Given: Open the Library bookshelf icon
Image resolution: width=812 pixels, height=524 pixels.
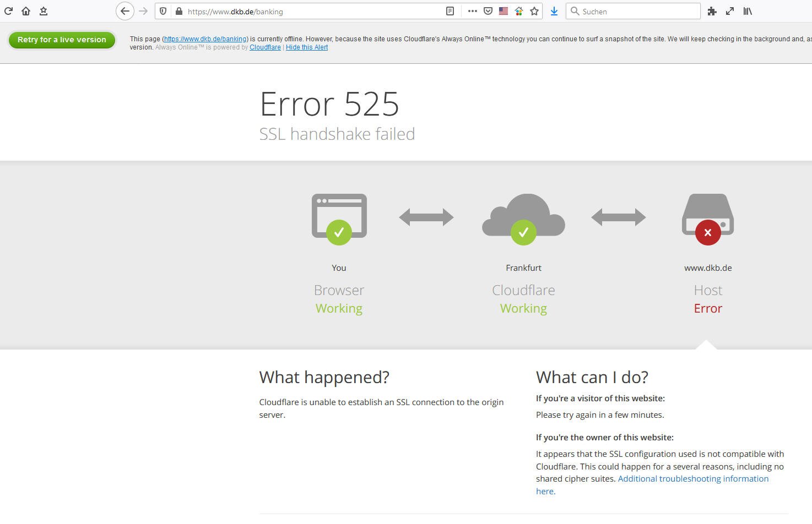Looking at the screenshot, I should 748,11.
